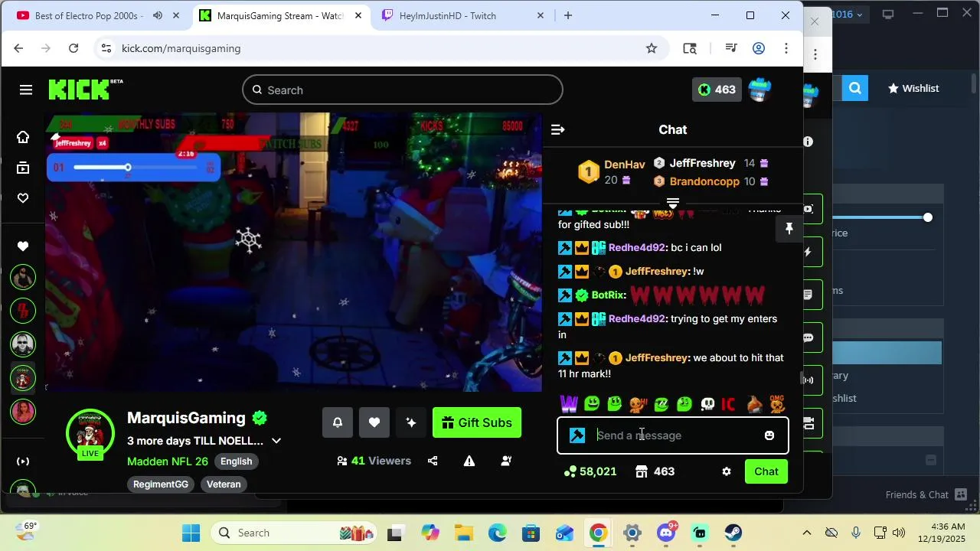
Task: Open a new browser tab
Action: 568,15
